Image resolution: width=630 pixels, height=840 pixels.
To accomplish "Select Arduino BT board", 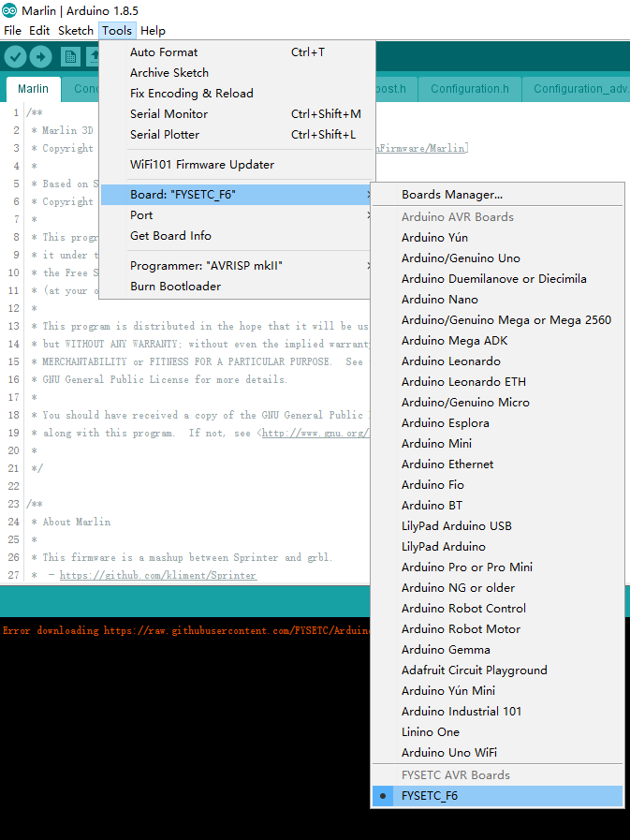I will 498,506.
